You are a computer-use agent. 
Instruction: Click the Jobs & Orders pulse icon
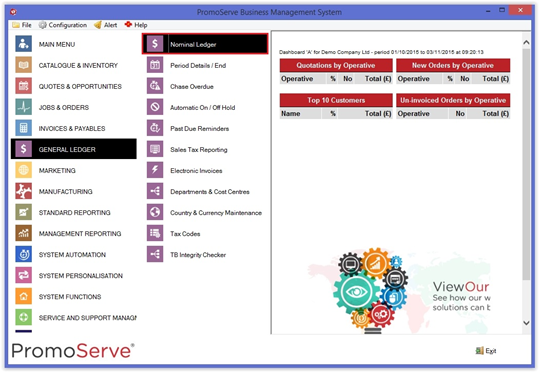click(x=23, y=107)
